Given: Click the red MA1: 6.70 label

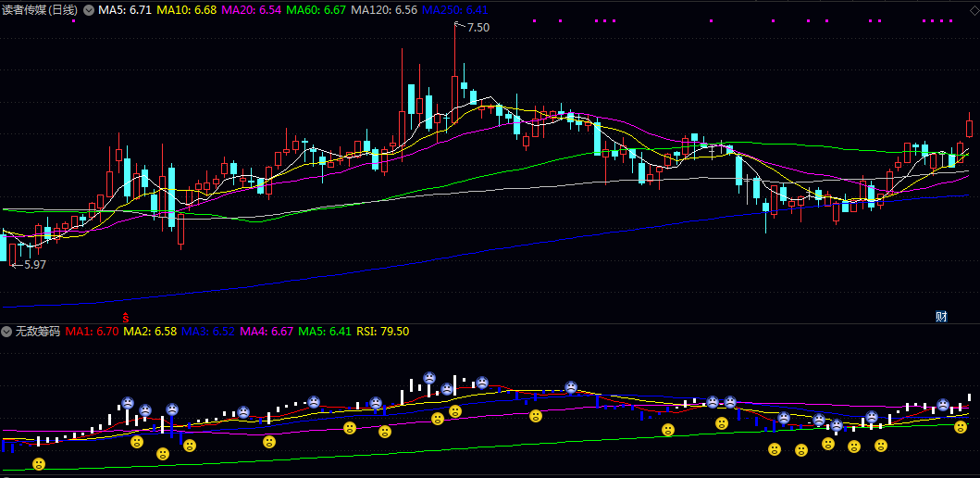Looking at the screenshot, I should click(x=92, y=331).
